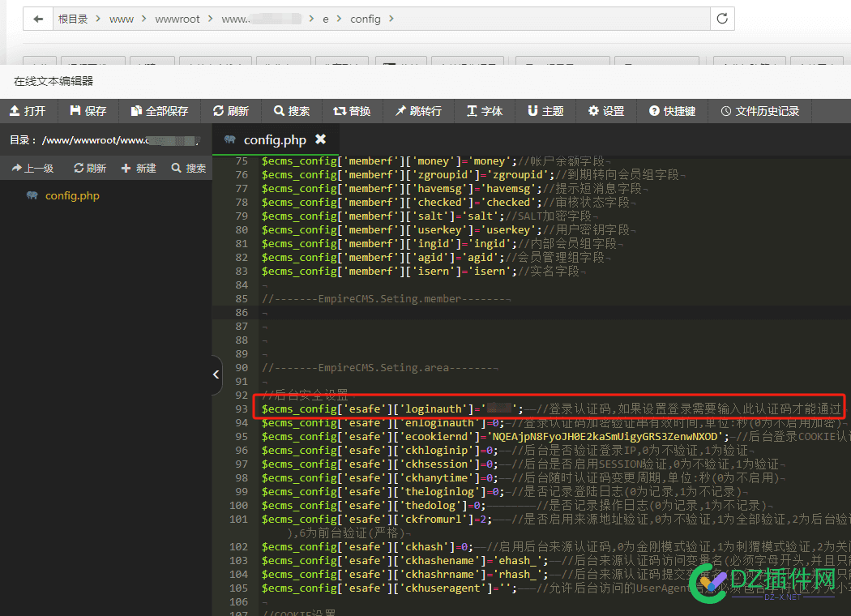The width and height of the screenshot is (851, 616).
Task: Open the 字体 font settings
Action: coord(485,111)
